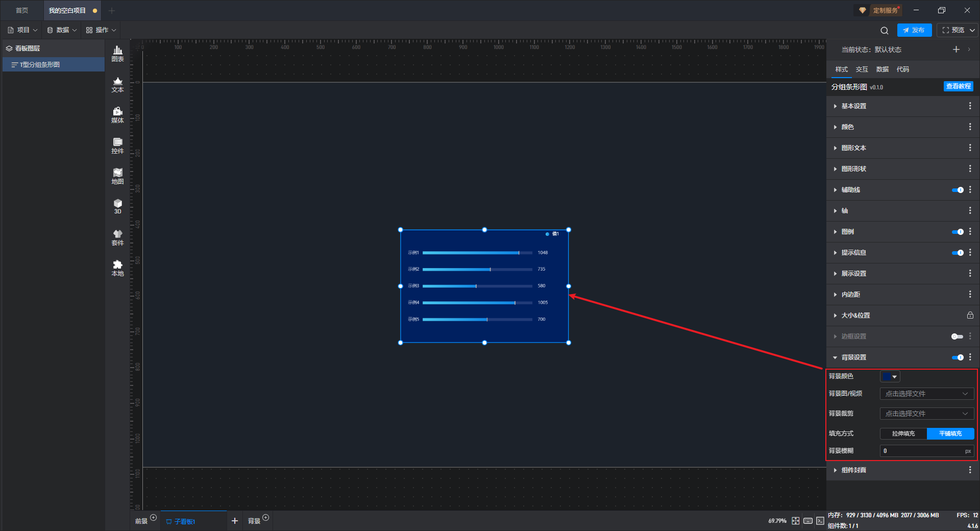
Task: Open a new tab with the plus button
Action: pos(112,11)
